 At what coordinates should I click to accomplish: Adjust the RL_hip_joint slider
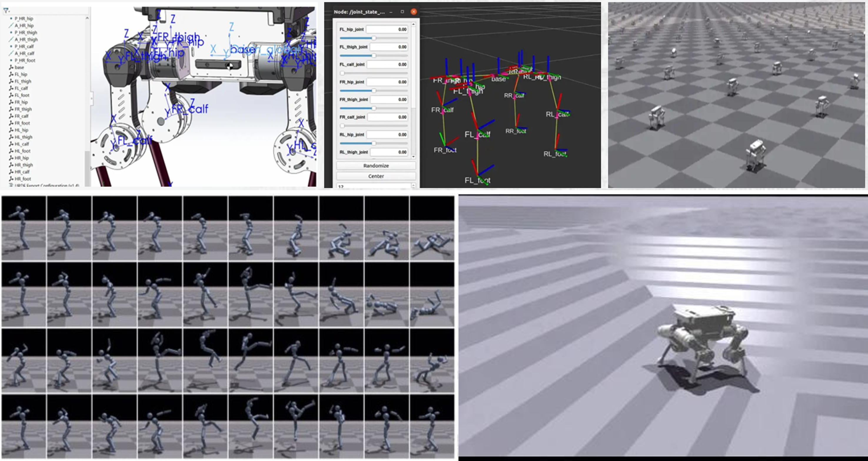(x=374, y=143)
